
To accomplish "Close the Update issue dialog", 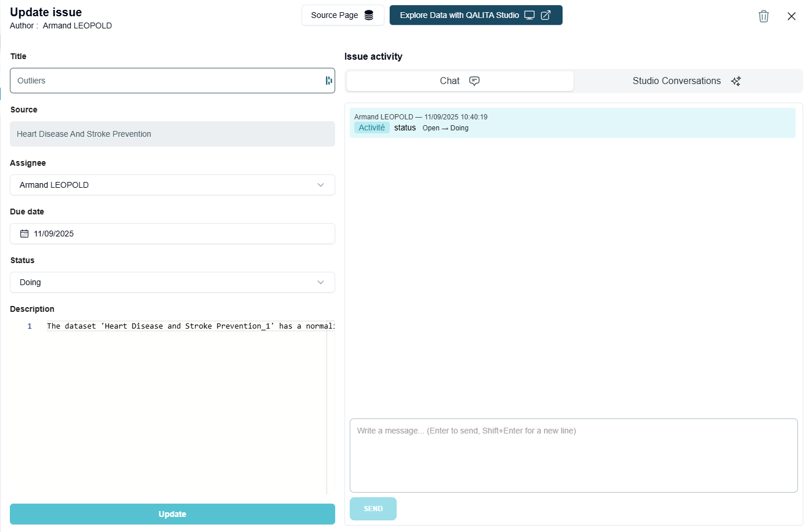I will (791, 16).
